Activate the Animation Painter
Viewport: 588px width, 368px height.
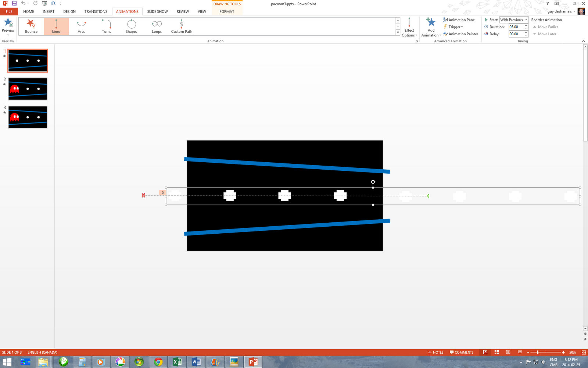click(460, 34)
